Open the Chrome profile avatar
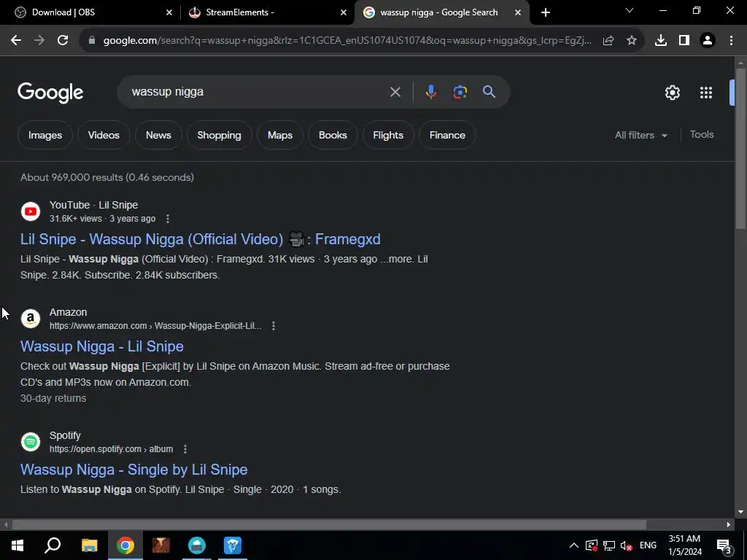Image resolution: width=747 pixels, height=560 pixels. point(708,41)
